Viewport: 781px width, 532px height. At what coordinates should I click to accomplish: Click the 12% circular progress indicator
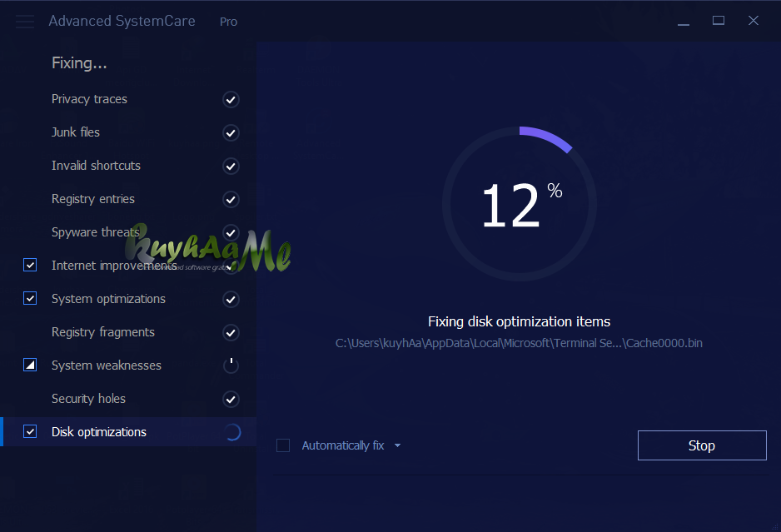pyautogui.click(x=520, y=204)
